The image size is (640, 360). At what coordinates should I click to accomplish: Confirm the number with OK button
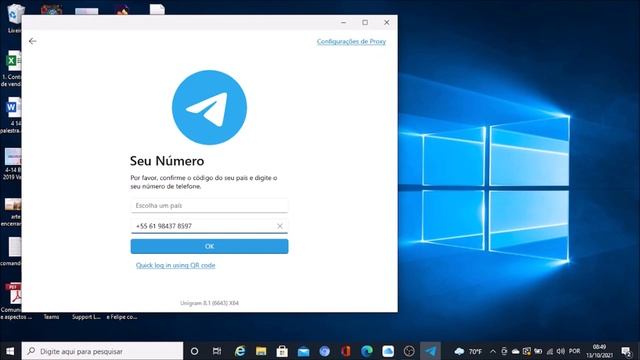(x=209, y=246)
